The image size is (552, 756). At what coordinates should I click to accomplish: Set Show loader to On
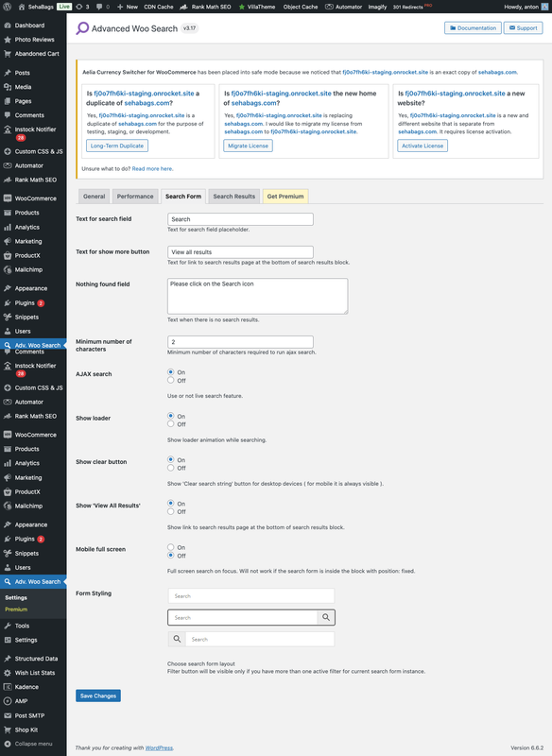[x=171, y=416]
